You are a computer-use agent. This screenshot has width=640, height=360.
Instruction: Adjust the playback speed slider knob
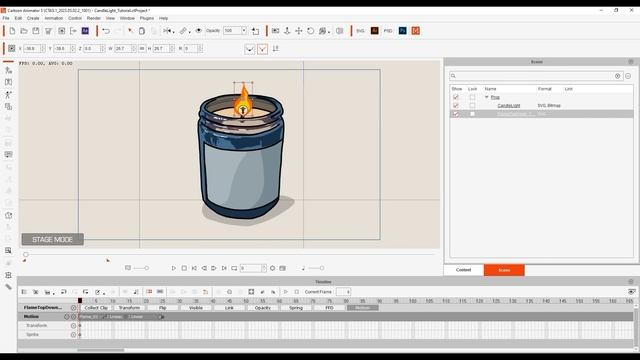147,268
